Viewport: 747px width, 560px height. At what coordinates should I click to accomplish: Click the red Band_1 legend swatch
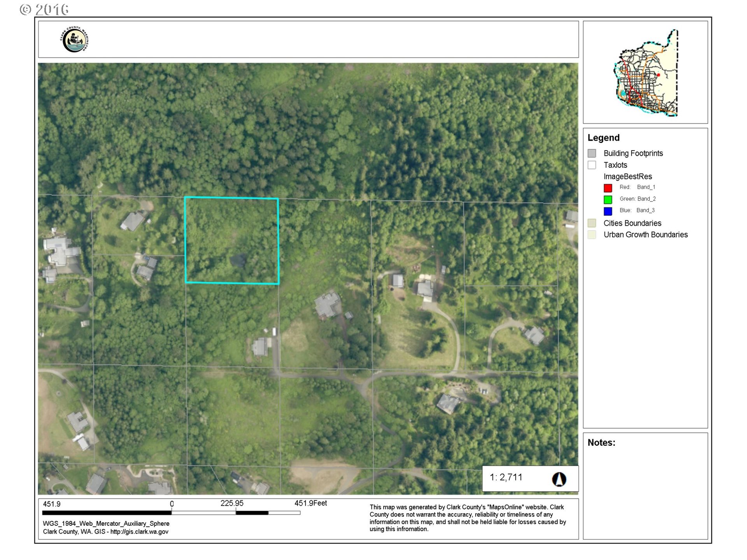point(608,188)
